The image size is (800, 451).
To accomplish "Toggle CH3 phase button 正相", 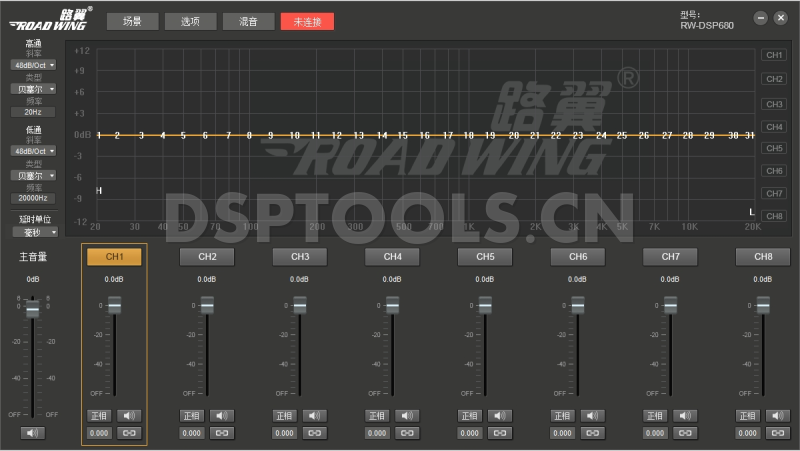I will tap(284, 416).
